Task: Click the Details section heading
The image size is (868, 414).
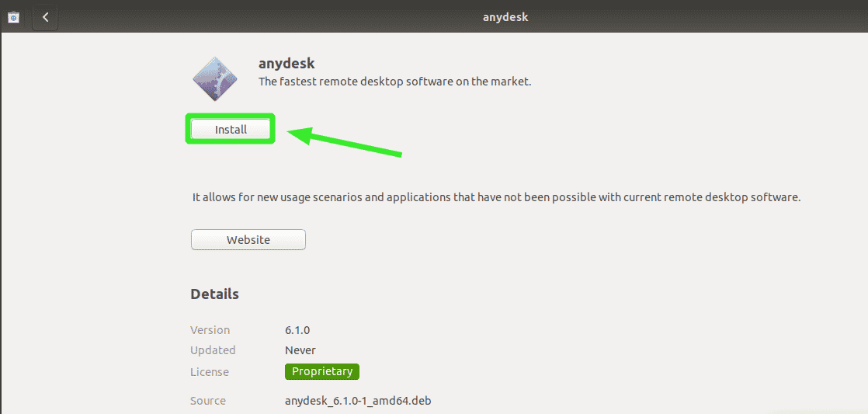Action: 215,294
